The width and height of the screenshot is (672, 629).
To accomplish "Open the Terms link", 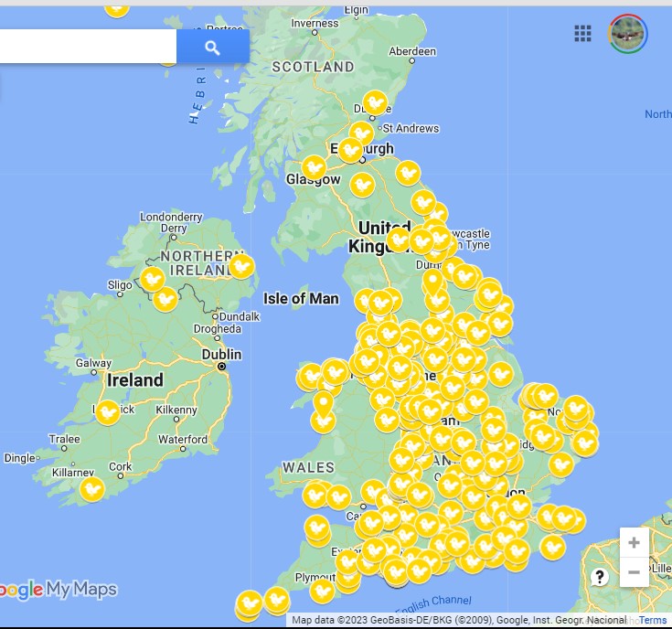I will (652, 621).
